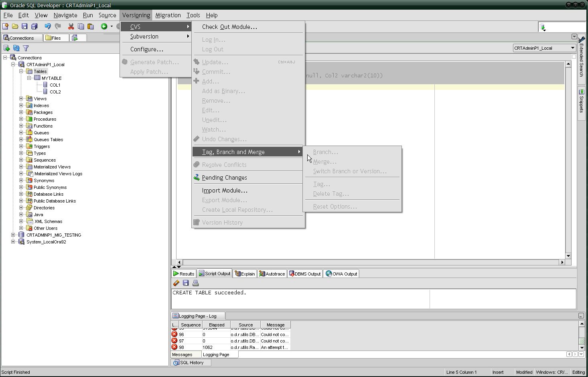588x377 pixels.
Task: Expand the CRTADMINP1_MIG_TESTING connection node
Action: (x=13, y=235)
